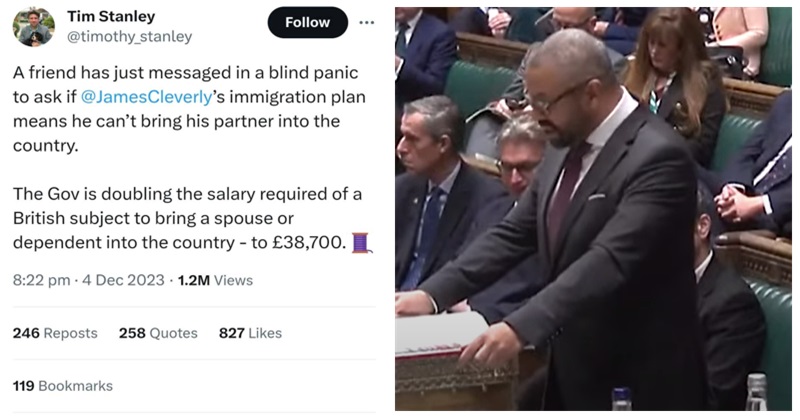Click the thread spool emoji

(361, 243)
